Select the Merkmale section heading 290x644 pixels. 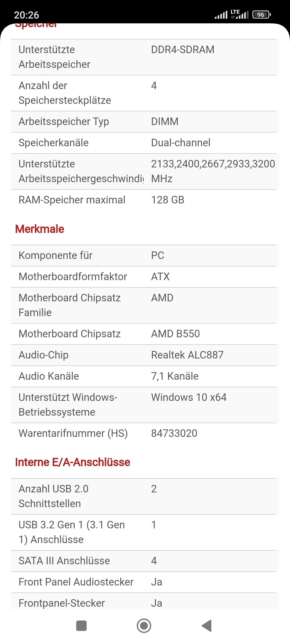(40, 229)
